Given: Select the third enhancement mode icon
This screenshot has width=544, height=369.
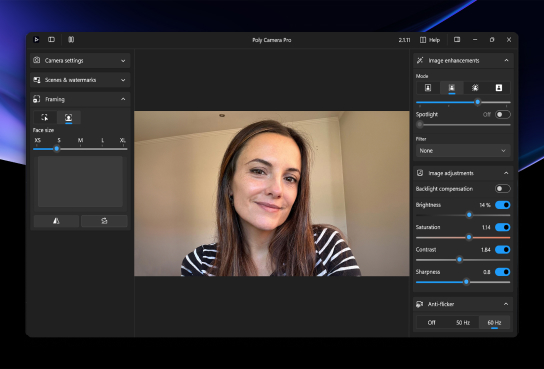Looking at the screenshot, I should pos(475,88).
